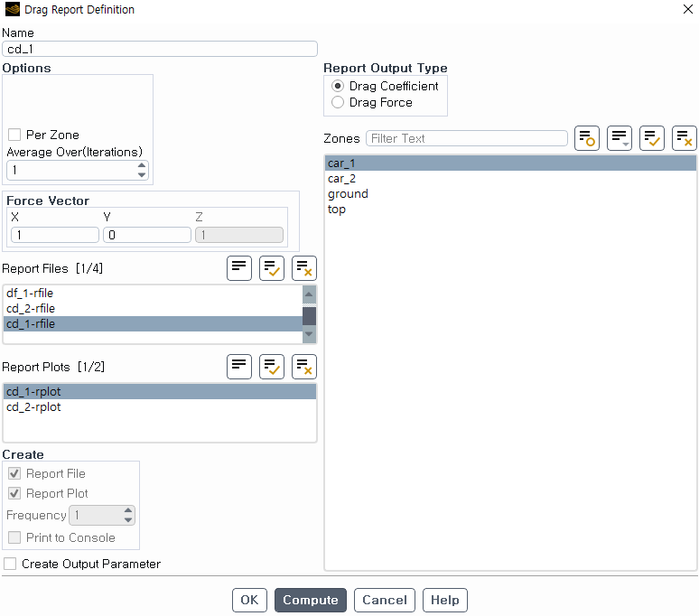Select df_1-rfile in Report Files

[153, 293]
